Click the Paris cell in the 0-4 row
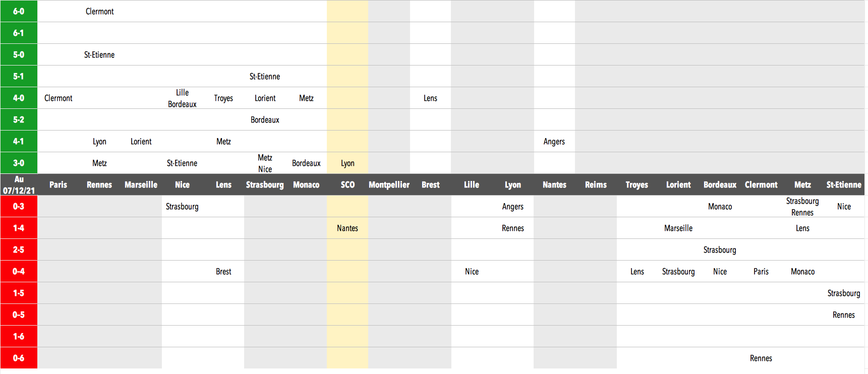Screen dimensions: 868x374 tap(761, 272)
